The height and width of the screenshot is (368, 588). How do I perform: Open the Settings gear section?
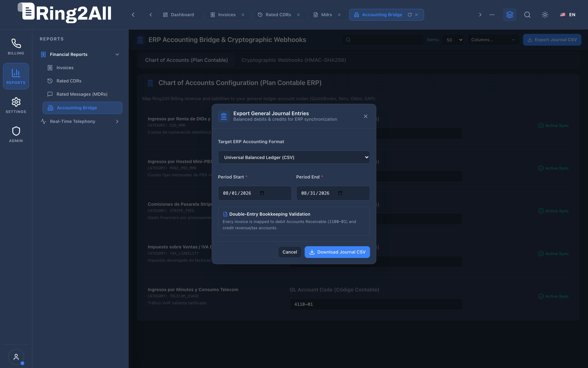click(x=16, y=105)
